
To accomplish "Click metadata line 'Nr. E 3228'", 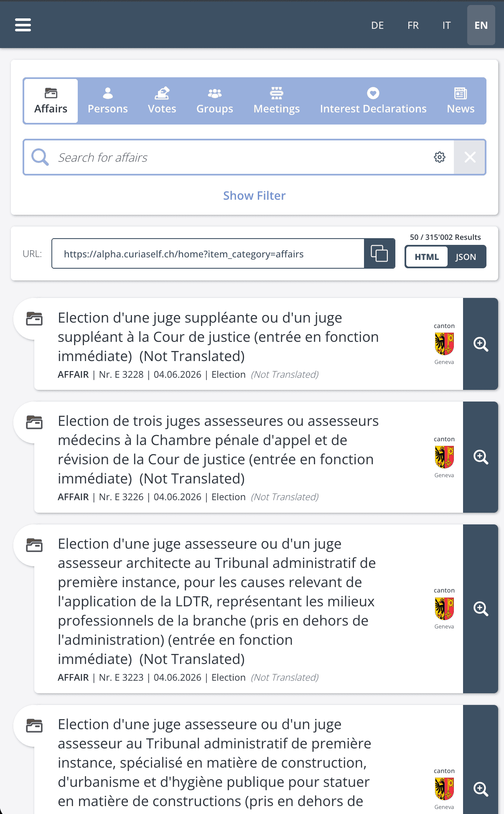I will click(x=188, y=374).
